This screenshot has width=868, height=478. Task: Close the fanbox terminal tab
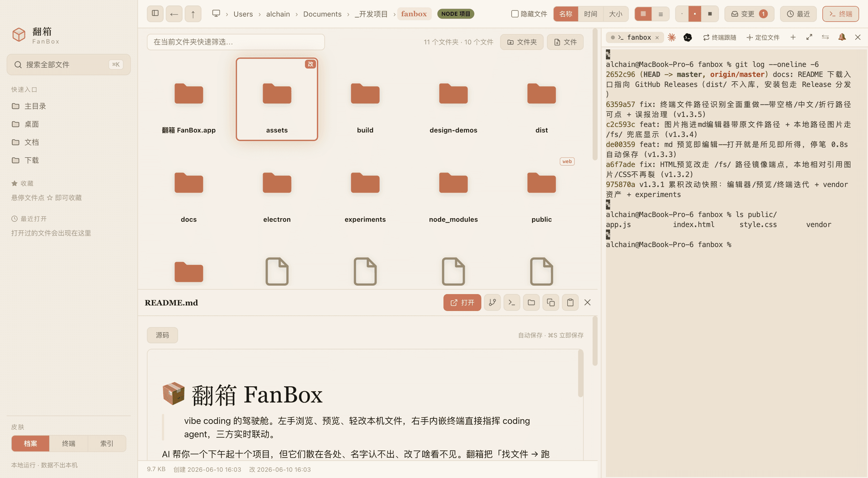(657, 37)
